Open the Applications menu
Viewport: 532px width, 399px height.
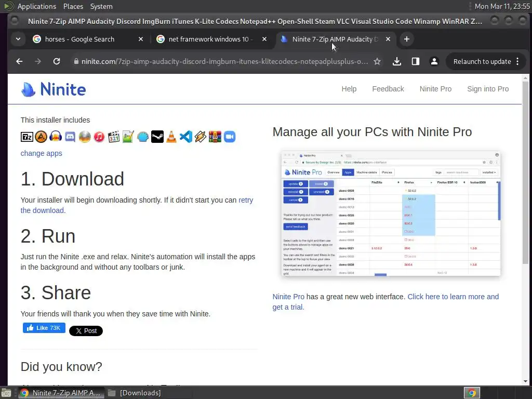[37, 6]
